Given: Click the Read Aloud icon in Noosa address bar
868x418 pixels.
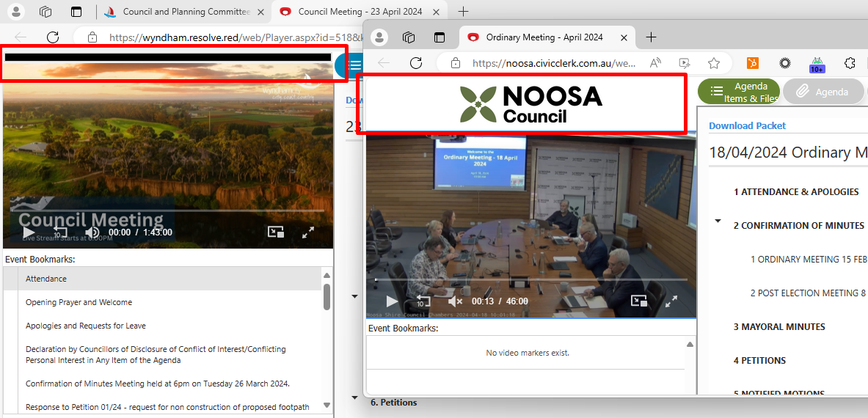Looking at the screenshot, I should coord(655,63).
